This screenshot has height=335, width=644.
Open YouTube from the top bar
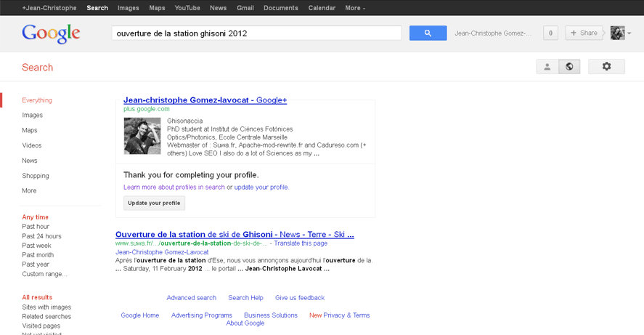(187, 8)
